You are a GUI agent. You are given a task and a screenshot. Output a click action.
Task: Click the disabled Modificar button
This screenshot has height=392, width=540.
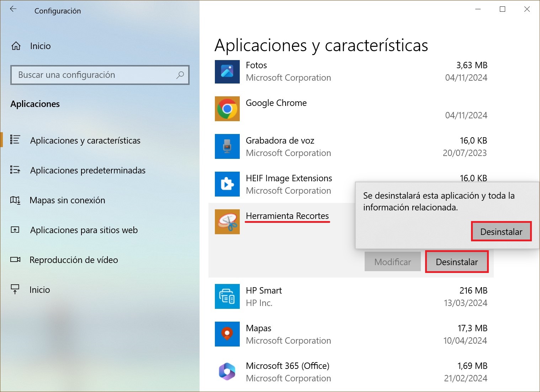click(x=393, y=262)
